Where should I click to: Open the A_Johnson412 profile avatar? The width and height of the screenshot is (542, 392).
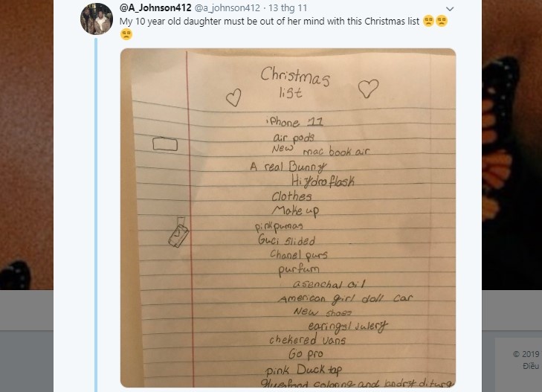pyautogui.click(x=96, y=19)
